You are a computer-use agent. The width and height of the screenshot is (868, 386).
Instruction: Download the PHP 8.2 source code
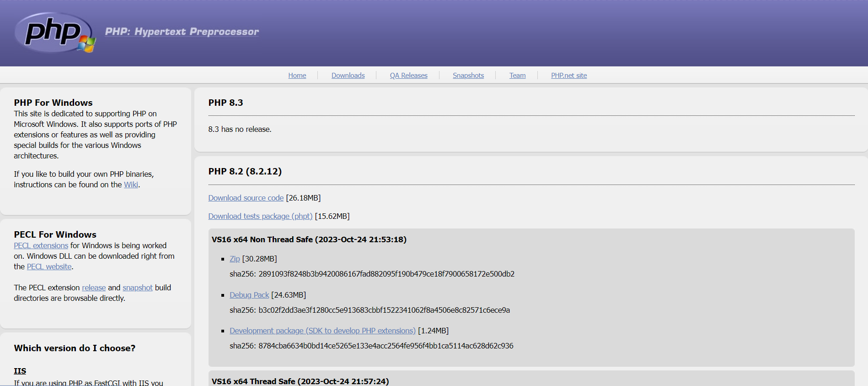pos(246,198)
